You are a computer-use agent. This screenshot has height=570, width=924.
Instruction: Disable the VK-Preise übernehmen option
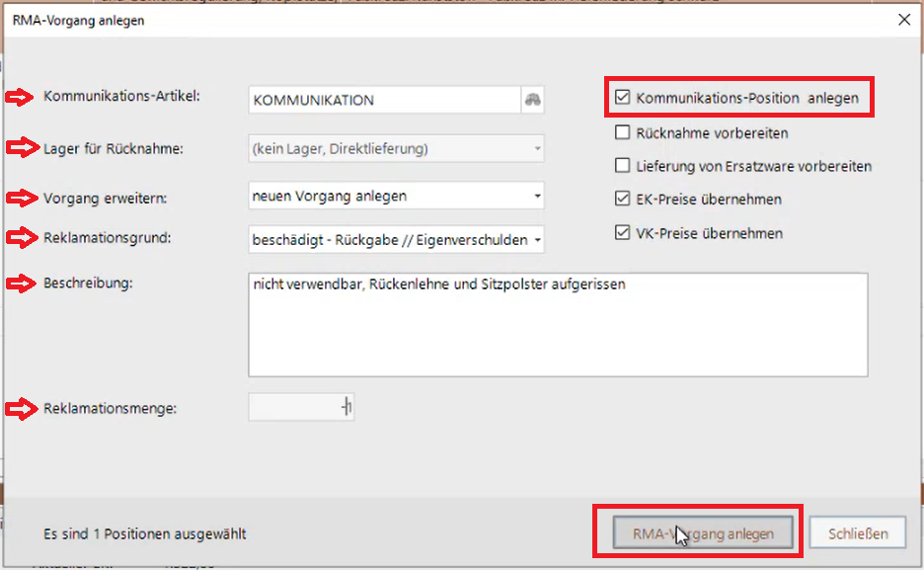tap(622, 233)
